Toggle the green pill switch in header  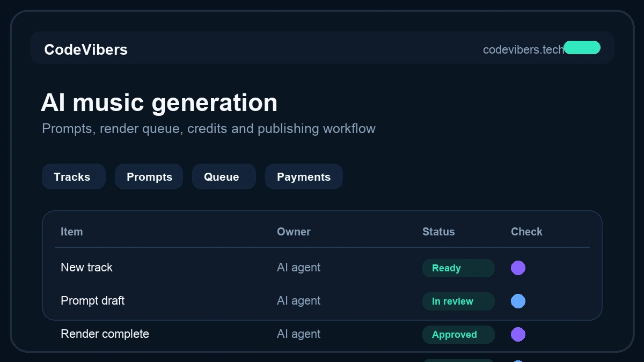[x=582, y=48]
